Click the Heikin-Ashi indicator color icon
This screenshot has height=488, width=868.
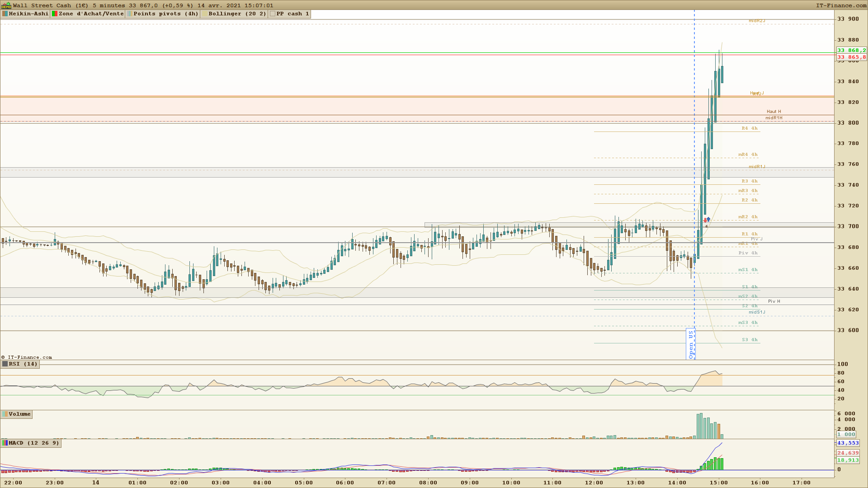tap(5, 14)
